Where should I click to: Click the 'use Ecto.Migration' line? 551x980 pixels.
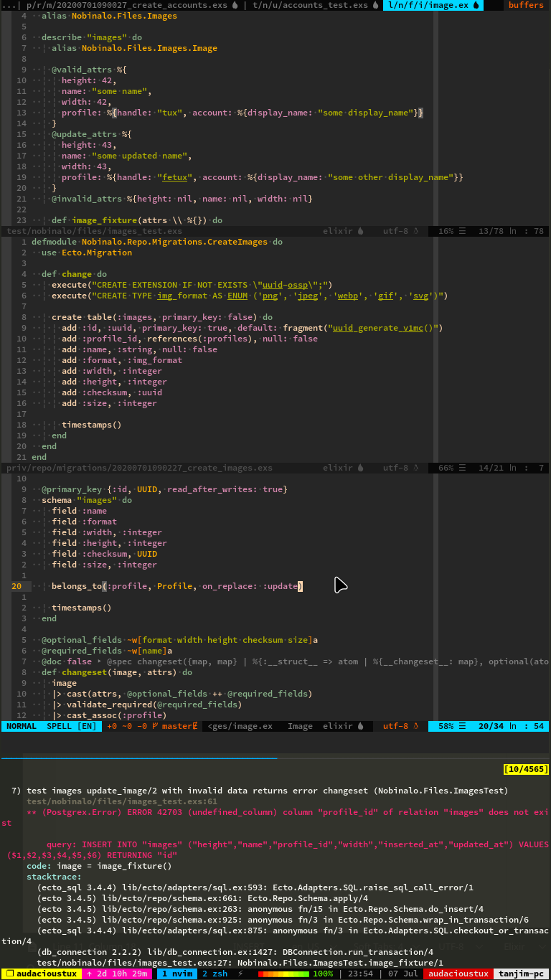click(x=87, y=253)
